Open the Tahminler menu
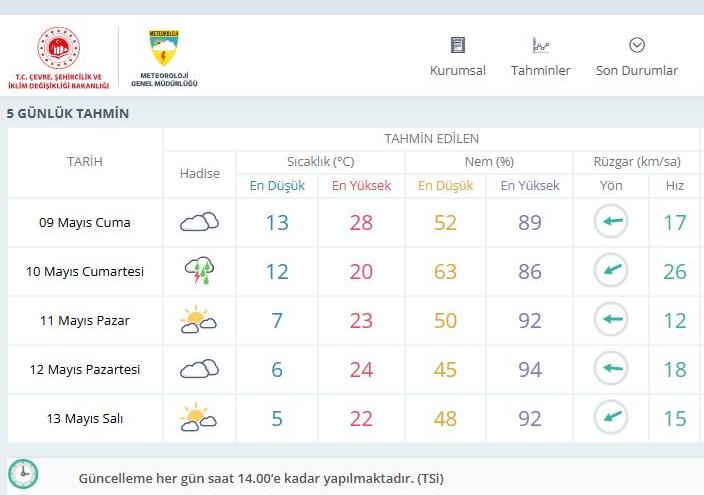The height and width of the screenshot is (495, 704). (x=541, y=57)
